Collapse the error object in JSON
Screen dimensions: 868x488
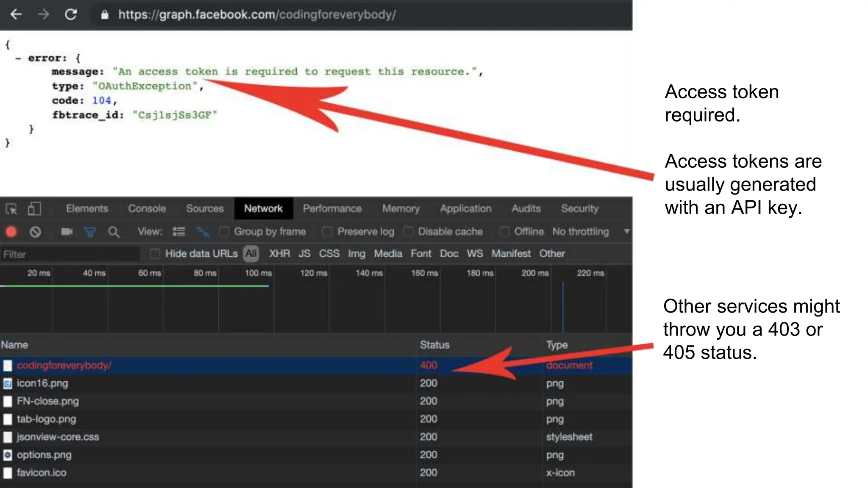pyautogui.click(x=18, y=58)
